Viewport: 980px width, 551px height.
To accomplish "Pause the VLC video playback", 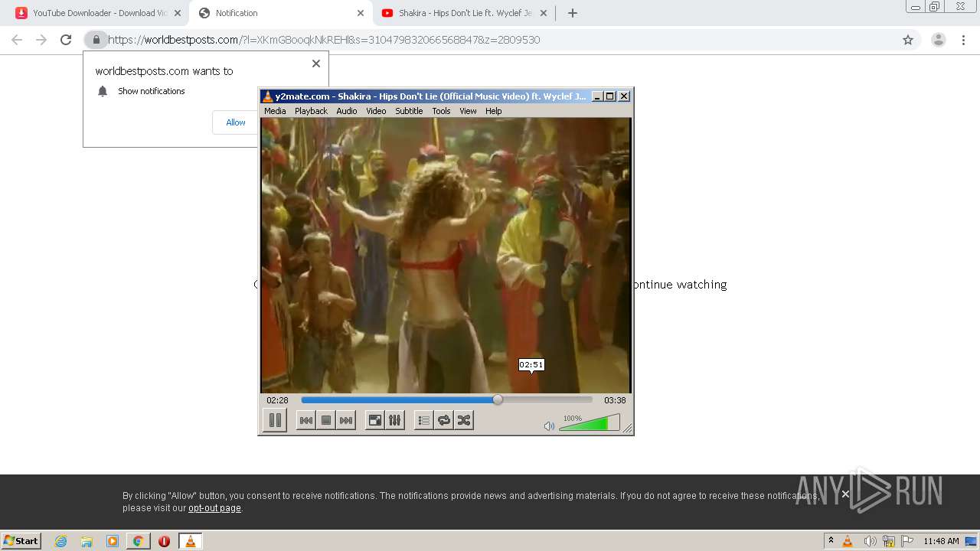I will 275,420.
